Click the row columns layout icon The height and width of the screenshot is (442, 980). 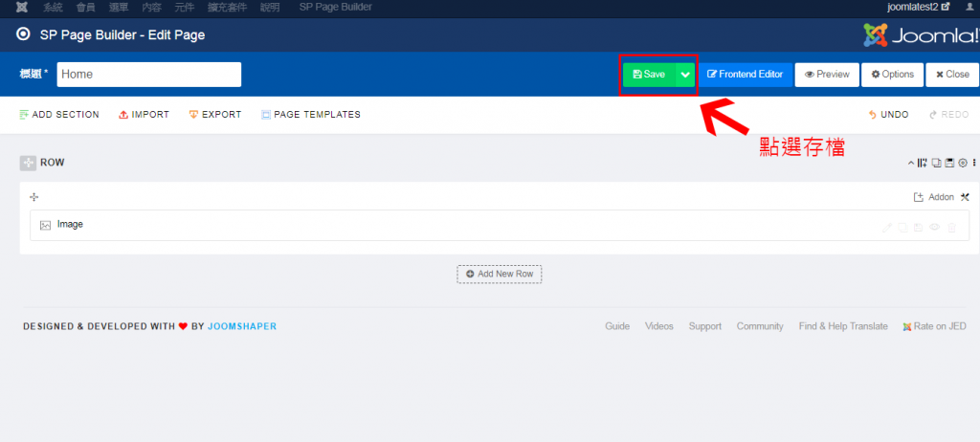click(x=923, y=163)
